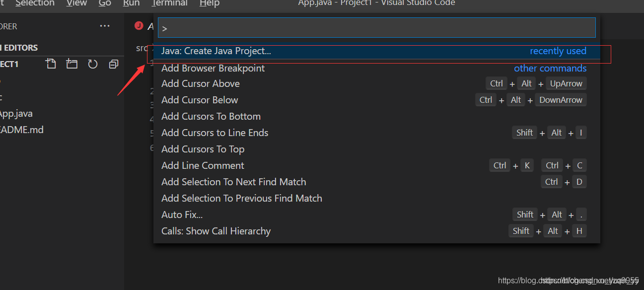Open the Go menu
Image resolution: width=644 pixels, height=290 pixels.
(x=105, y=3)
